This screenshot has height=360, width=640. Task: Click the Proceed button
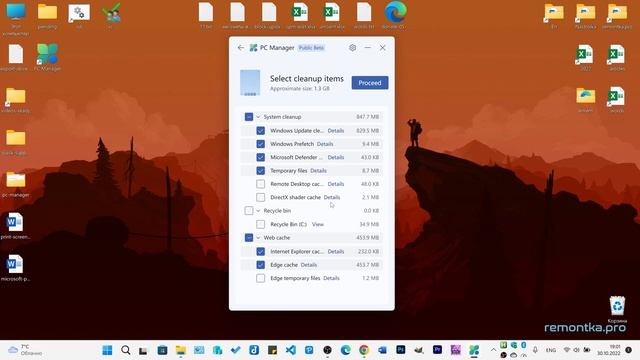[370, 83]
